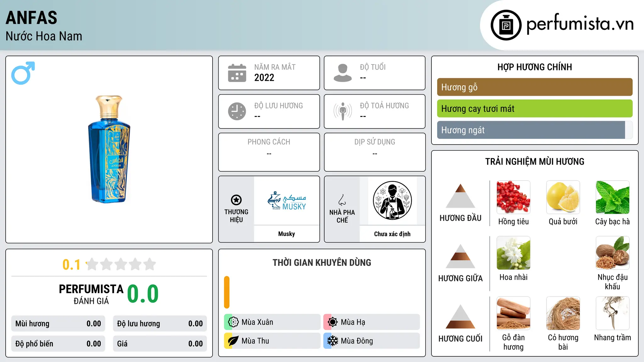Image resolution: width=644 pixels, height=362 pixels.
Task: Click the Cỏ hương bài vetiver image
Action: coord(563,313)
